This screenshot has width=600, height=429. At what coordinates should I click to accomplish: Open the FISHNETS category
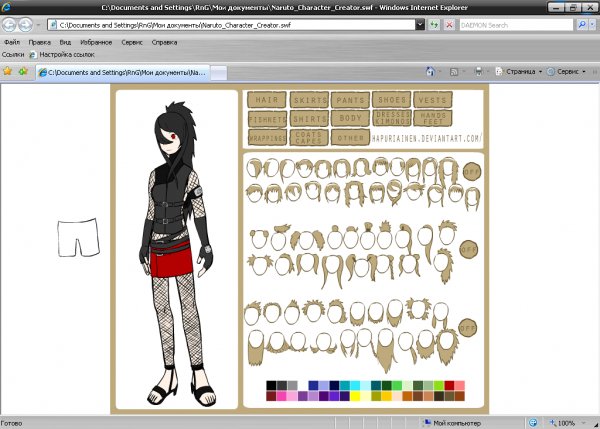267,119
